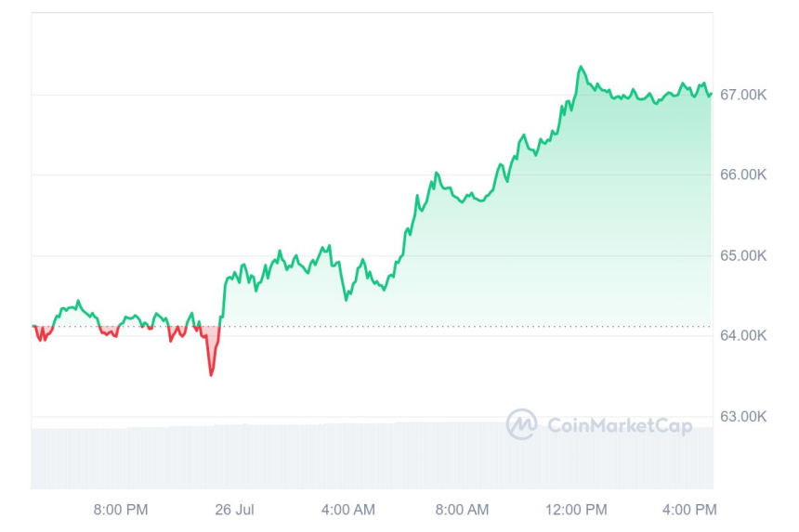Select the 4:00 AM time axis label
Image resolution: width=799 pixels, height=532 pixels.
pos(348,510)
